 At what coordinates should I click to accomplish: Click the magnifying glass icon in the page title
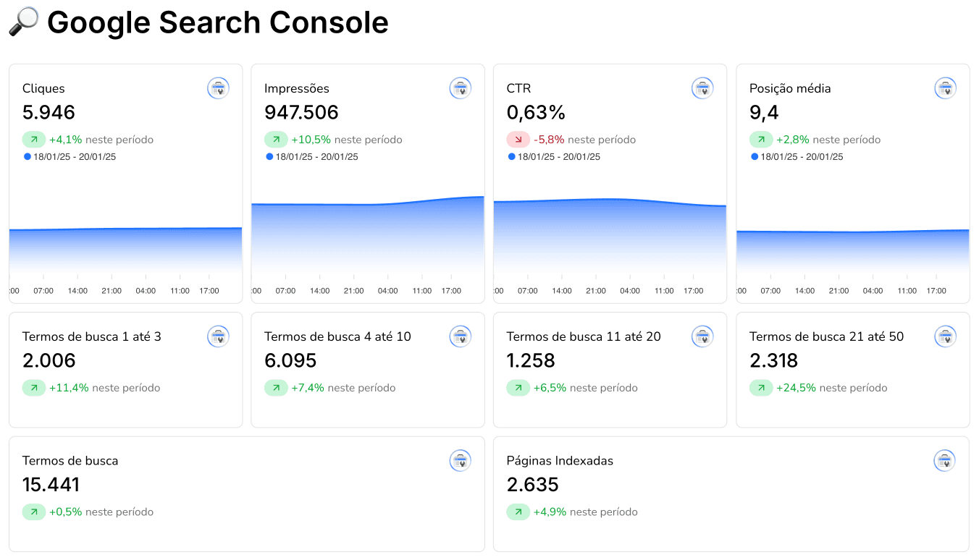(23, 22)
